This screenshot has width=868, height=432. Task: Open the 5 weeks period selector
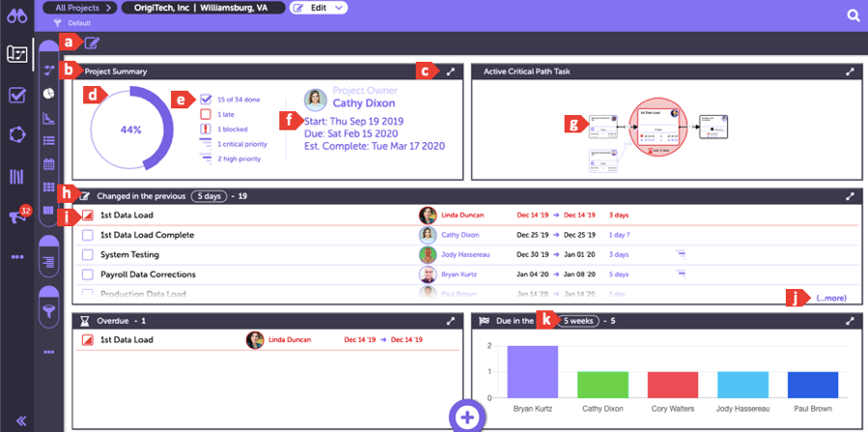[578, 321]
